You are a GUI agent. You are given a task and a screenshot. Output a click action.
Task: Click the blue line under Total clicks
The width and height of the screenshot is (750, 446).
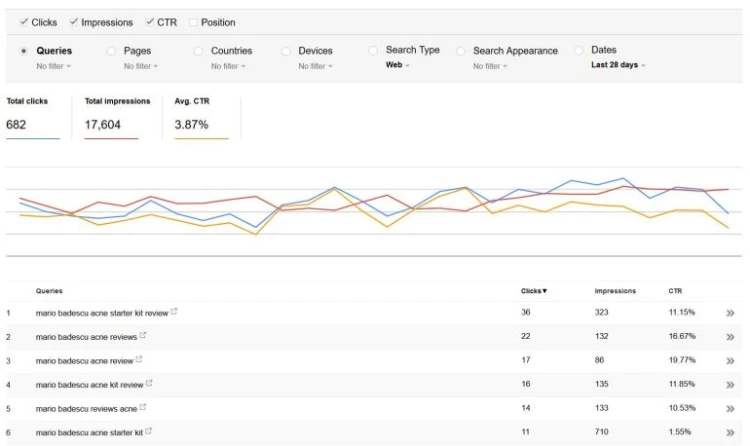(x=33, y=138)
